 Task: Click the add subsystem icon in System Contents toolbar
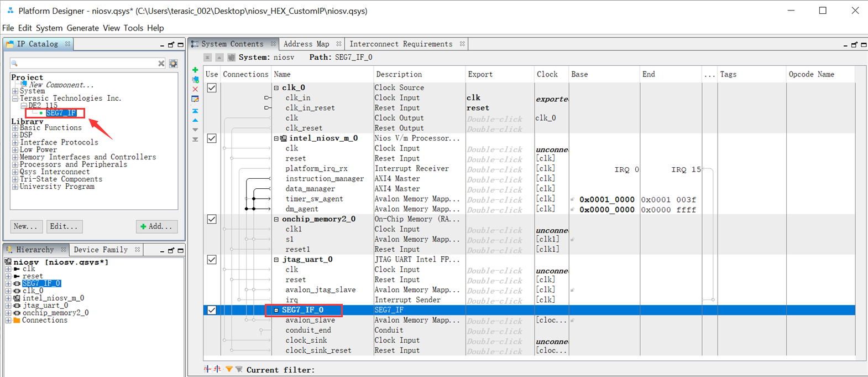[x=195, y=80]
